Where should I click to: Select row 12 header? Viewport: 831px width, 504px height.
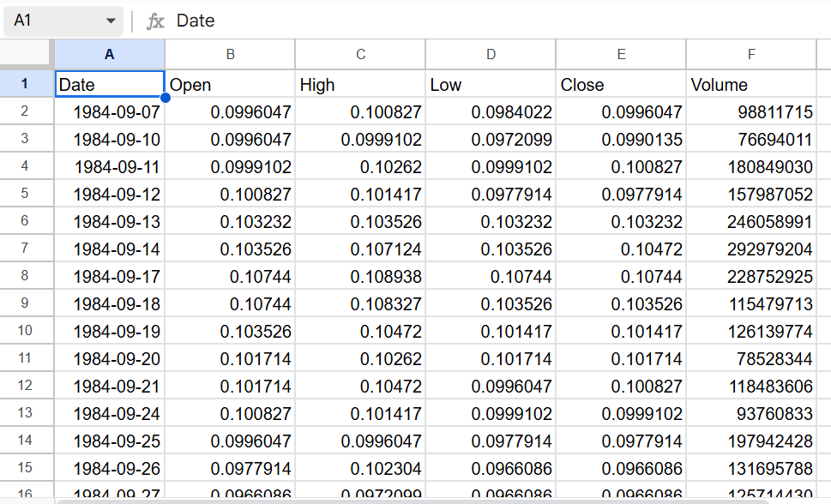click(x=25, y=386)
